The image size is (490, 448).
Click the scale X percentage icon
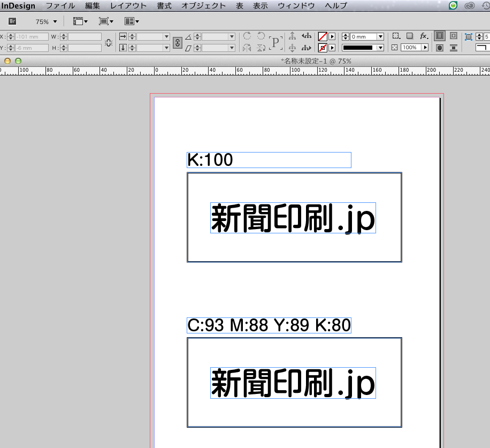pyautogui.click(x=123, y=36)
